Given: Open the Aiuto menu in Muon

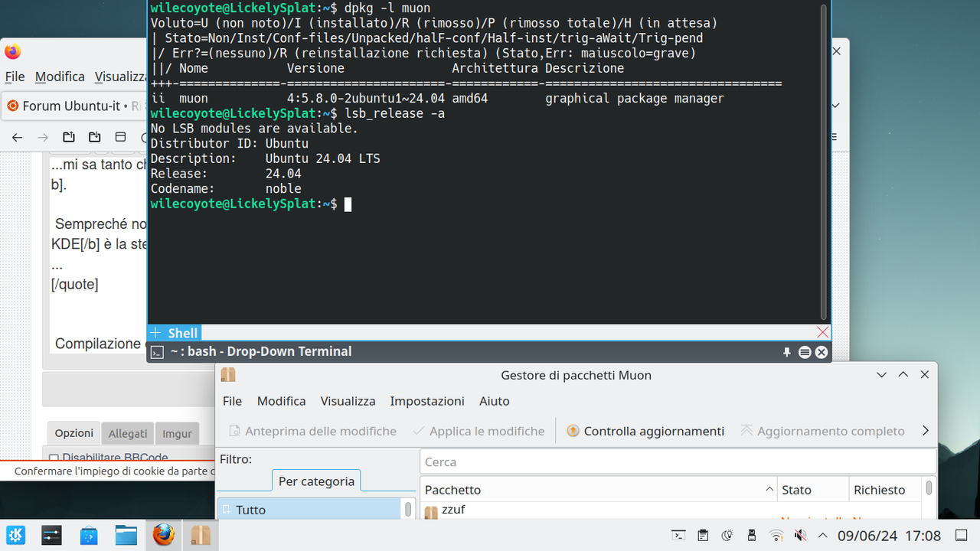Looking at the screenshot, I should coord(495,401).
